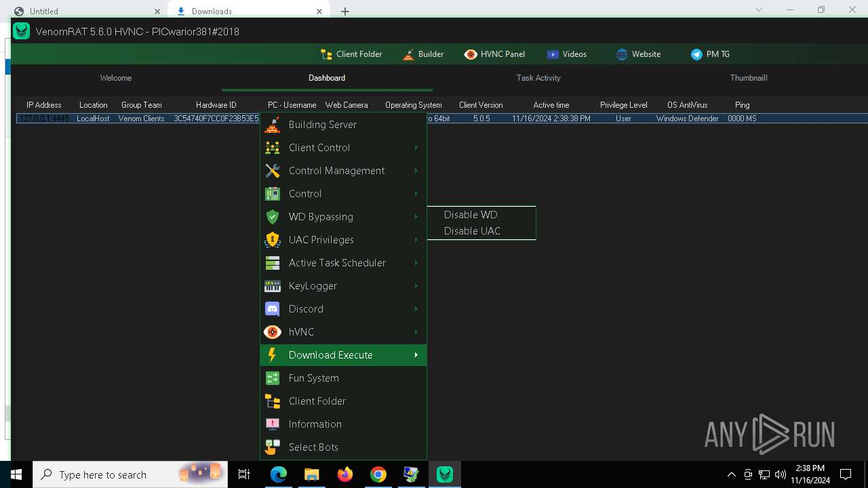The height and width of the screenshot is (488, 868).
Task: Click the Control Management wrench icon
Action: pos(272,171)
